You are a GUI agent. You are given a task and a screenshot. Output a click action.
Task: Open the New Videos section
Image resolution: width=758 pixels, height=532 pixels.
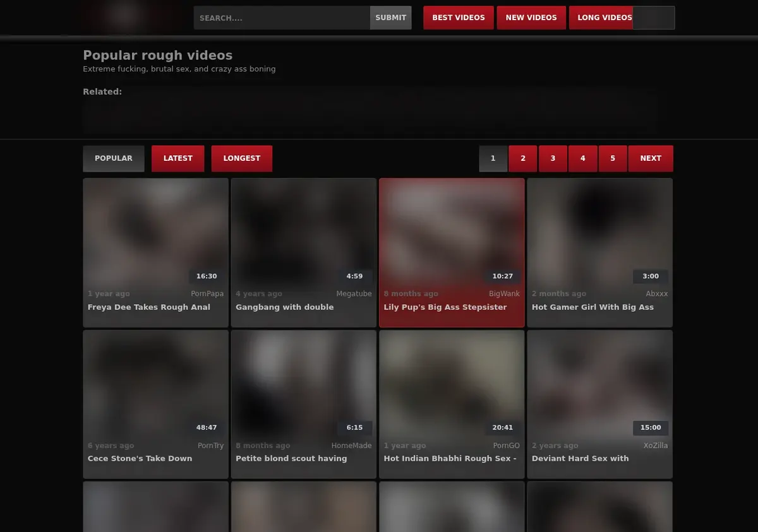coord(531,18)
